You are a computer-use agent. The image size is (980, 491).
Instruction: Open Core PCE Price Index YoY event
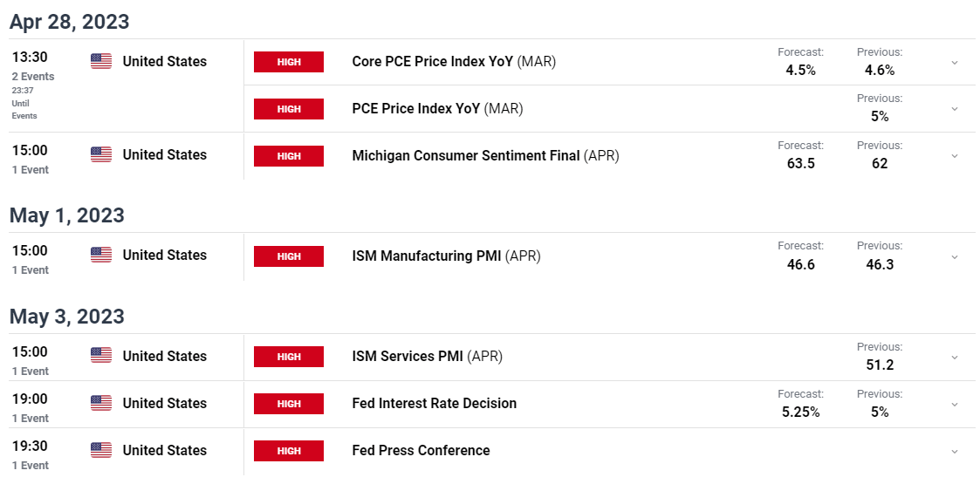click(x=454, y=61)
